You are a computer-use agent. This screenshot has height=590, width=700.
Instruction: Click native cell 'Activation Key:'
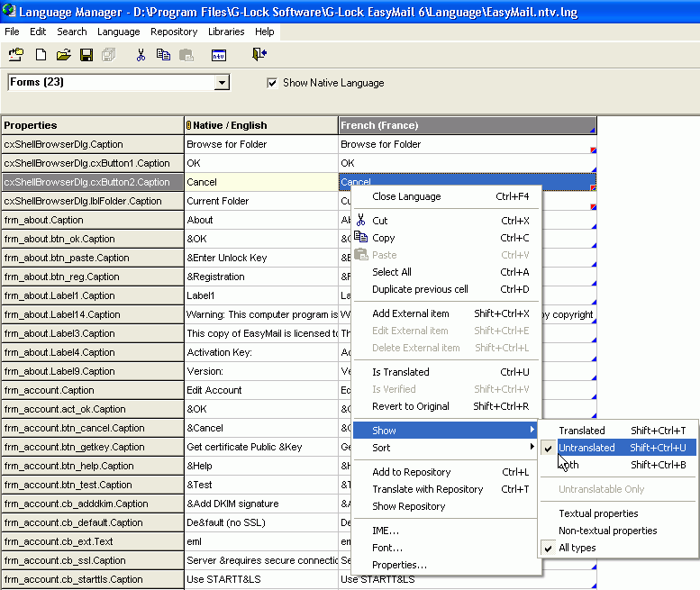(x=261, y=352)
